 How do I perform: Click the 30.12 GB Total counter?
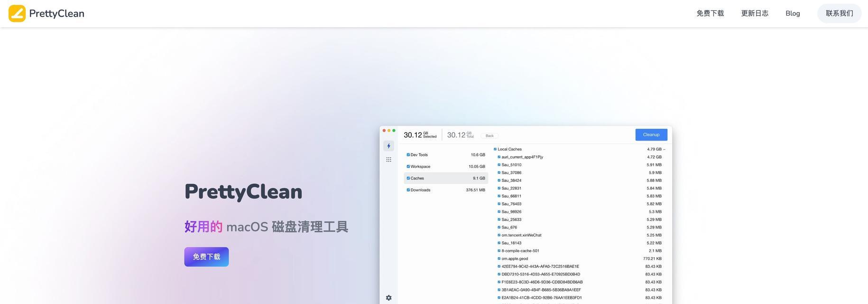point(461,135)
